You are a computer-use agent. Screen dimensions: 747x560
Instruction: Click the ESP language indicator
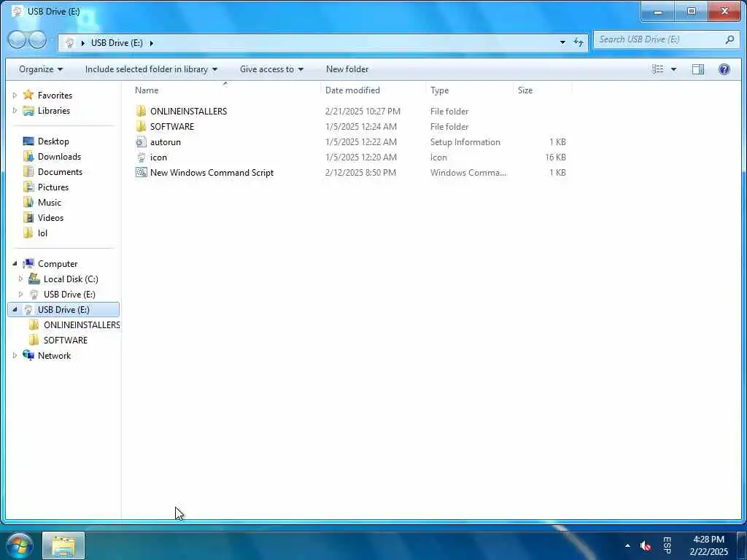(667, 545)
